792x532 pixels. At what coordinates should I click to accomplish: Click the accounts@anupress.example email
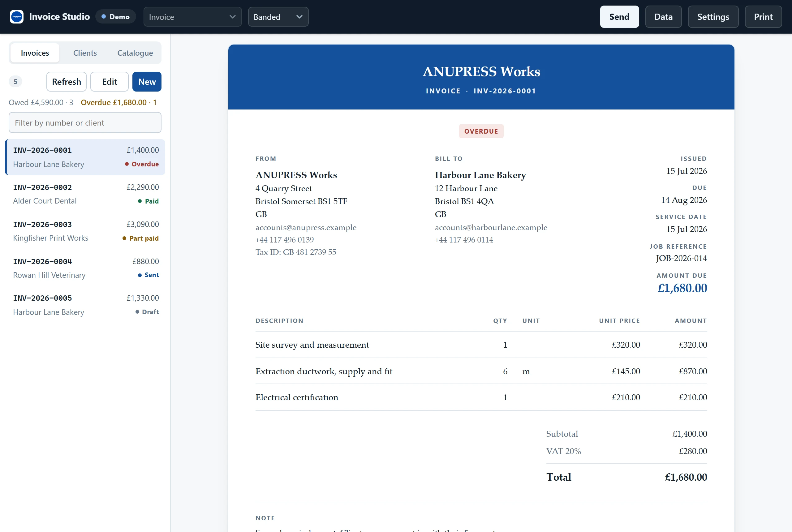306,227
